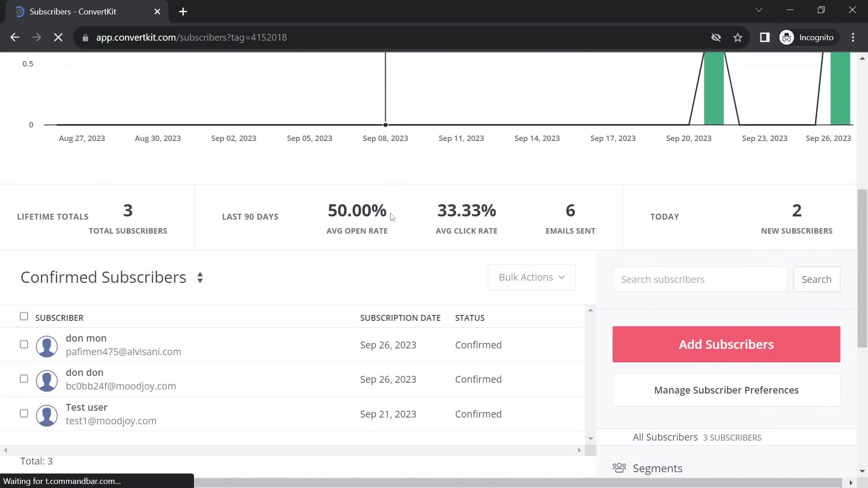Click Manage Subscriber Preferences button
Viewport: 868px width, 488px height.
tap(726, 389)
